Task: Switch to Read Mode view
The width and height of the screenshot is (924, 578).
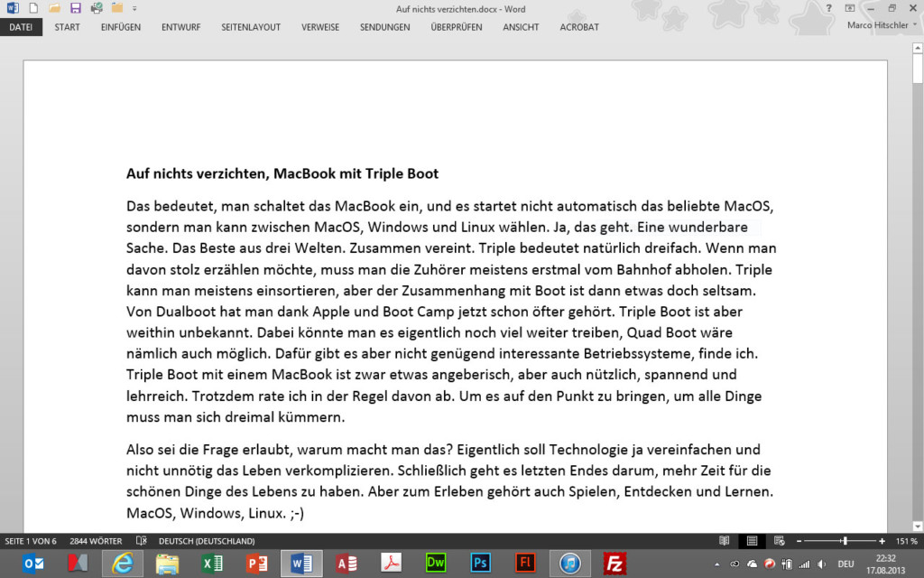Action: click(725, 540)
